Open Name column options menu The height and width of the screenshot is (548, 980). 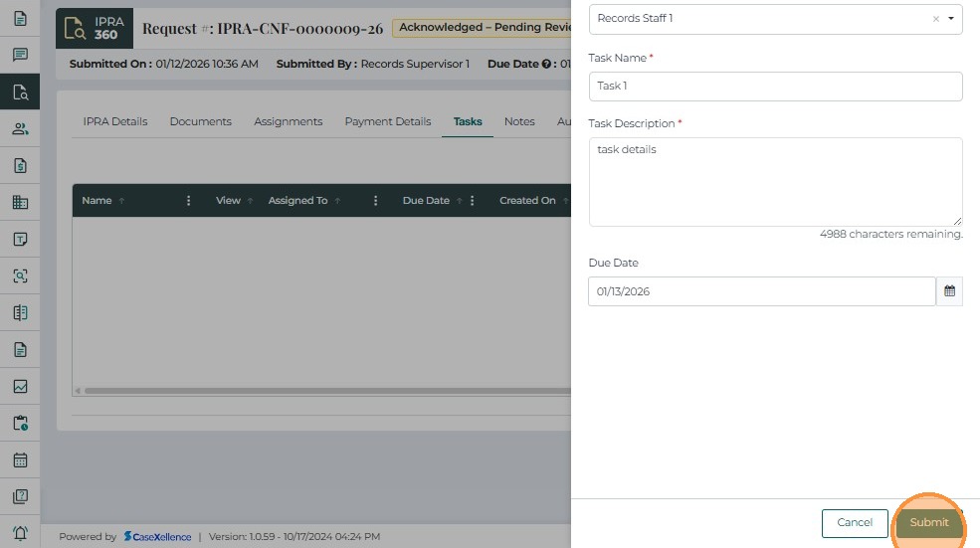pos(188,201)
